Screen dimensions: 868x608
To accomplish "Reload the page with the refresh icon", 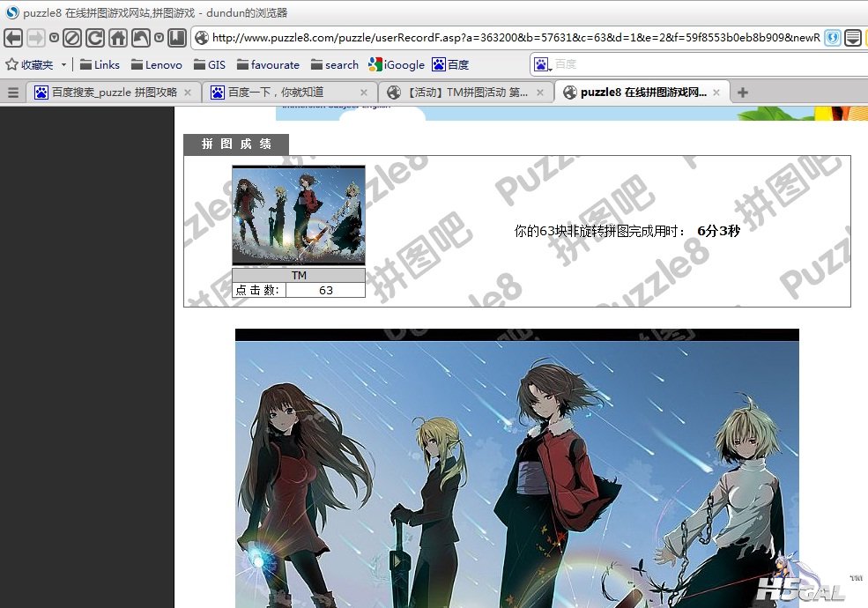I will (x=94, y=38).
